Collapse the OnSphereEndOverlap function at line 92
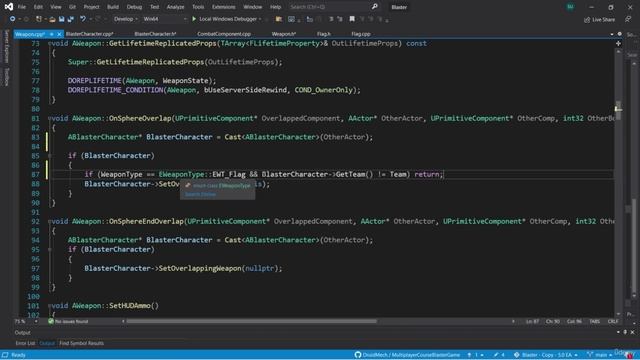This screenshot has width=640, height=360. pos(50,221)
